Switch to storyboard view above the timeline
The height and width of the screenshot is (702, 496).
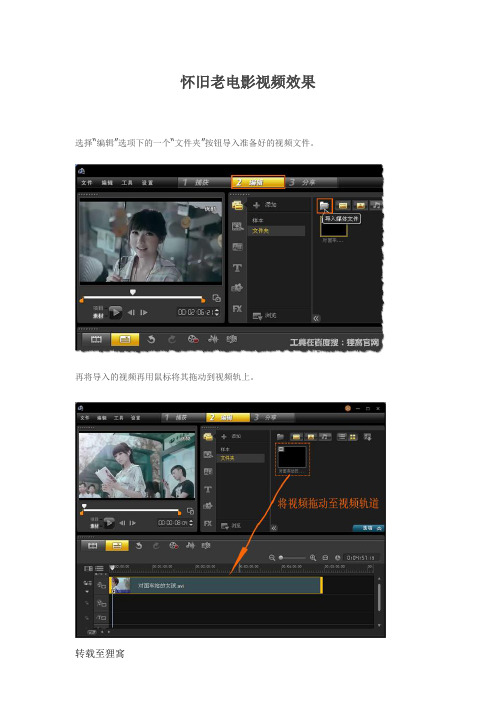coord(92,546)
